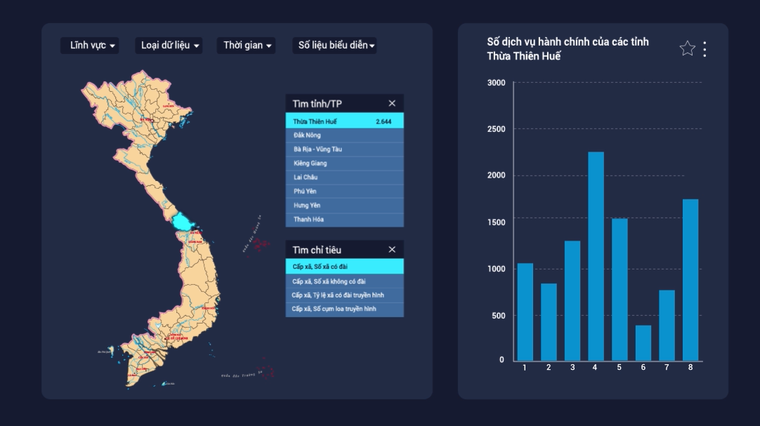Open the Thời gian dropdown

247,45
